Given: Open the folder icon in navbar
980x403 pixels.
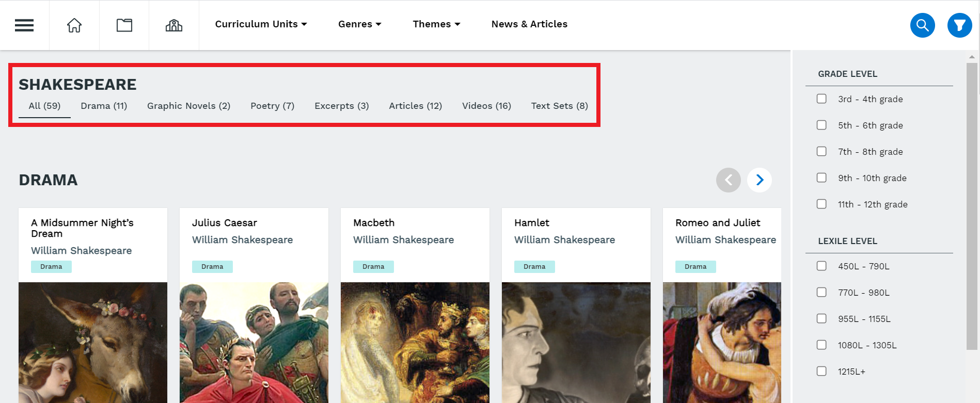Looking at the screenshot, I should coord(124,25).
